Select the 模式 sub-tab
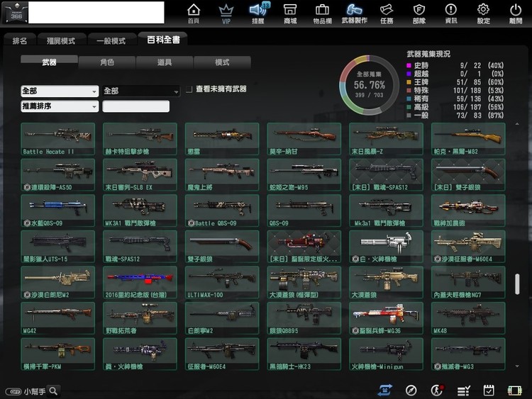532x399 pixels. [222, 62]
